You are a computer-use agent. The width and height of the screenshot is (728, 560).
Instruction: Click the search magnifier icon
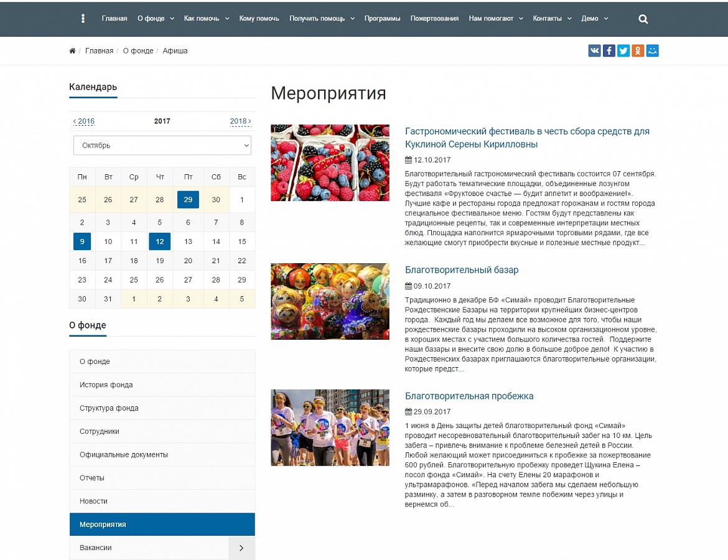(x=643, y=19)
